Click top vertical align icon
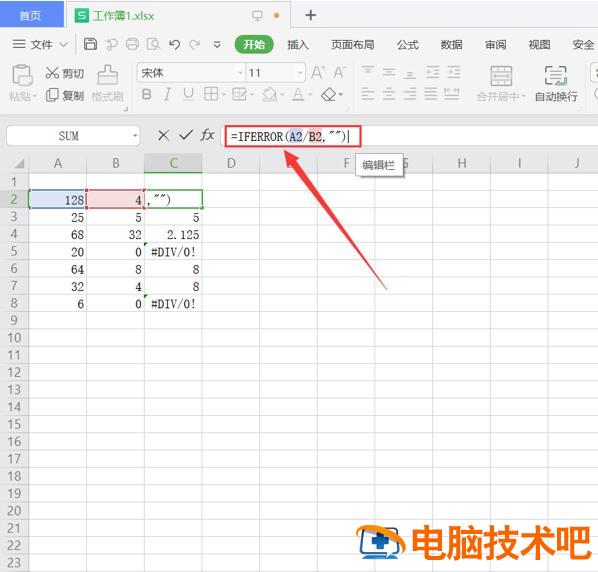The height and width of the screenshot is (572, 598). pyautogui.click(x=368, y=71)
